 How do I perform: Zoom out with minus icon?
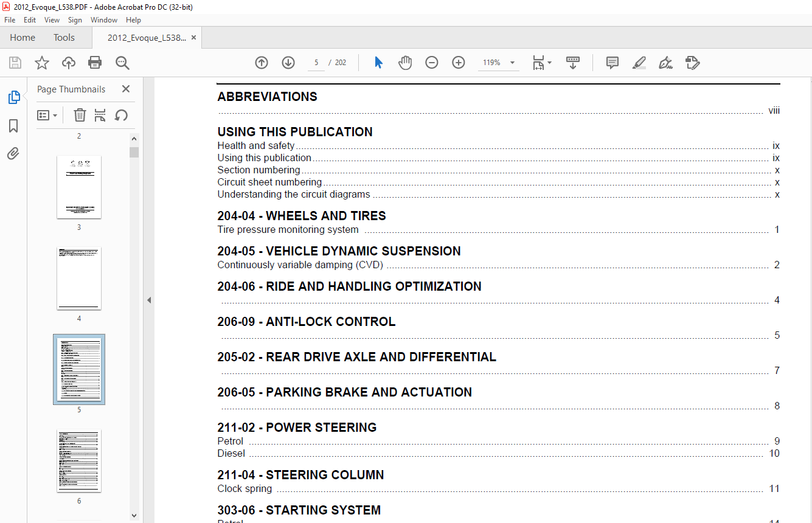pyautogui.click(x=432, y=63)
